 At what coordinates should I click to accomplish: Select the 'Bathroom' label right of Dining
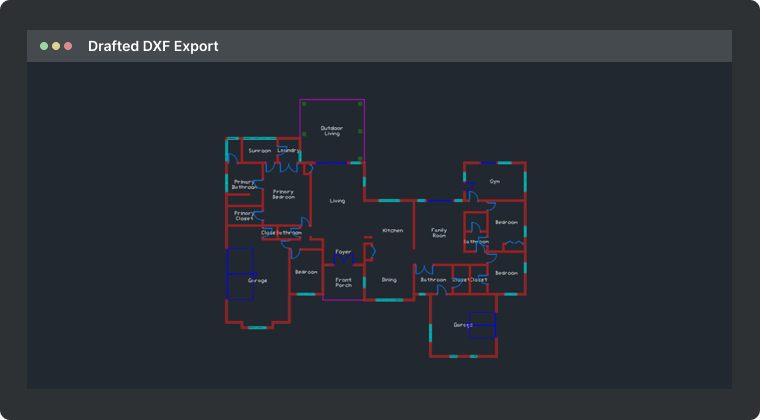click(x=433, y=280)
